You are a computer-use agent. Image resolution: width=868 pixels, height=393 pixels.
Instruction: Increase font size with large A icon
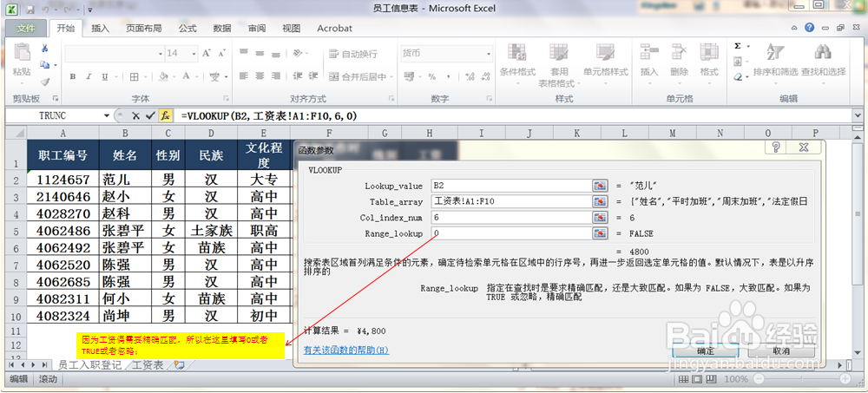point(207,53)
